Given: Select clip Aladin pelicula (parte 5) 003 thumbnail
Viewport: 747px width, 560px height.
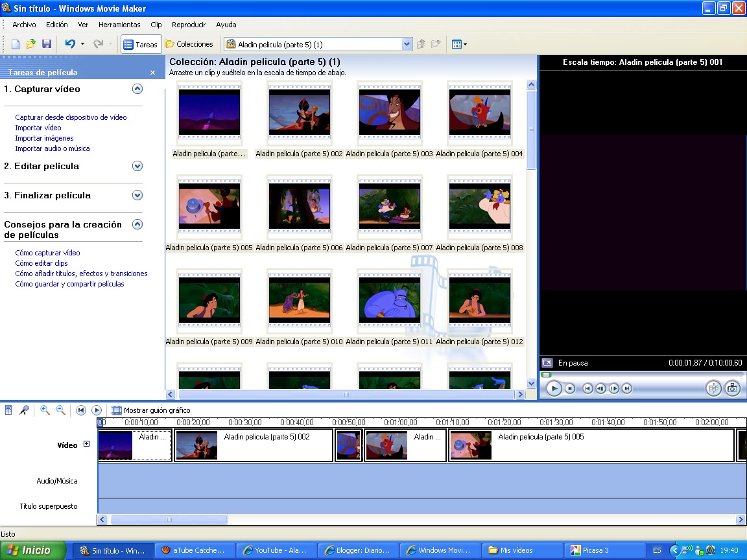Looking at the screenshot, I should 389,113.
